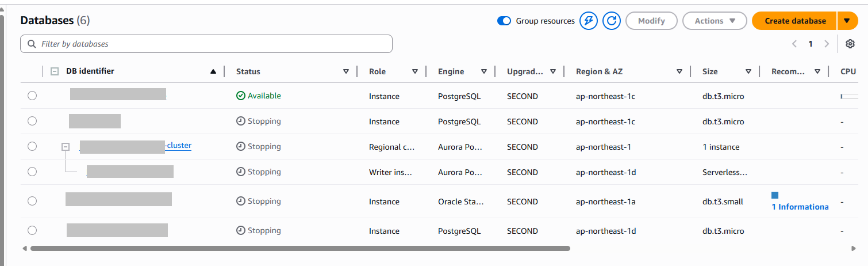
Task: Select the Oracle instance radio button
Action: [32, 201]
